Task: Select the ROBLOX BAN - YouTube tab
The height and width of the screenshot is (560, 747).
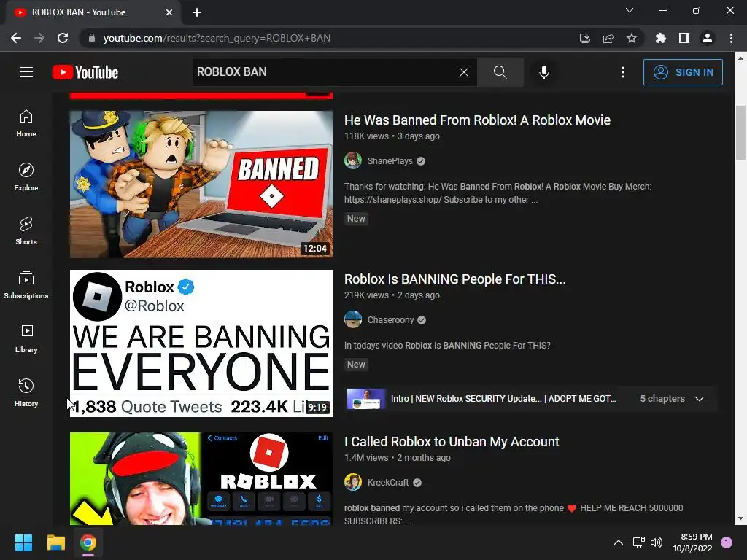Action: click(93, 12)
